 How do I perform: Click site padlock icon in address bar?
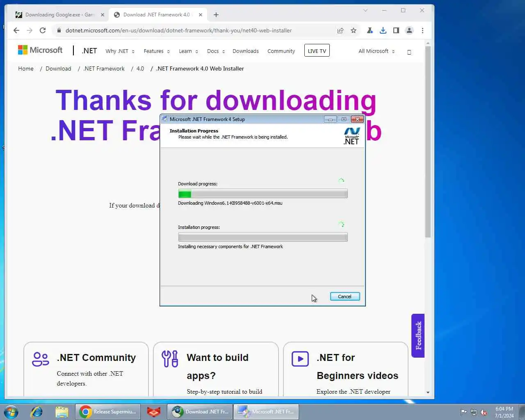[59, 30]
